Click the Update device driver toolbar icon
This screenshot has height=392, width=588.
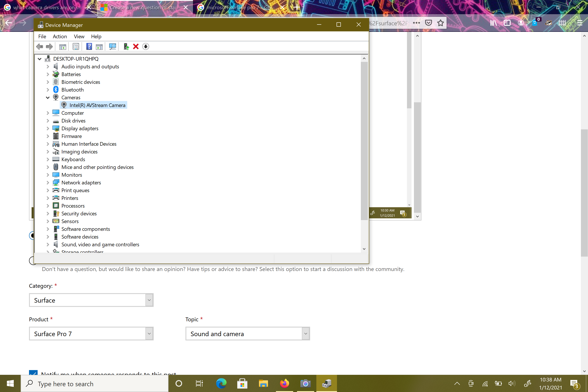click(126, 46)
